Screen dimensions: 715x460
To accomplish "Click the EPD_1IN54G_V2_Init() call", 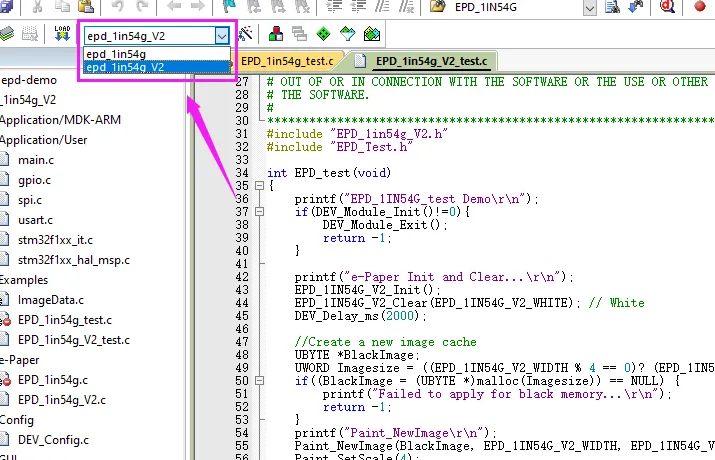I will (368, 290).
